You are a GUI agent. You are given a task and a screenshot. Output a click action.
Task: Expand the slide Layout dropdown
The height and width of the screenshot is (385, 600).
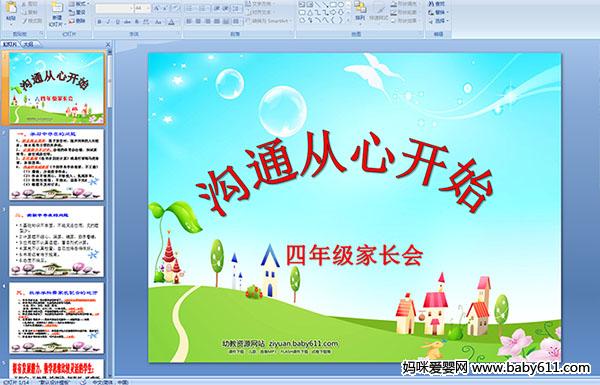point(79,4)
